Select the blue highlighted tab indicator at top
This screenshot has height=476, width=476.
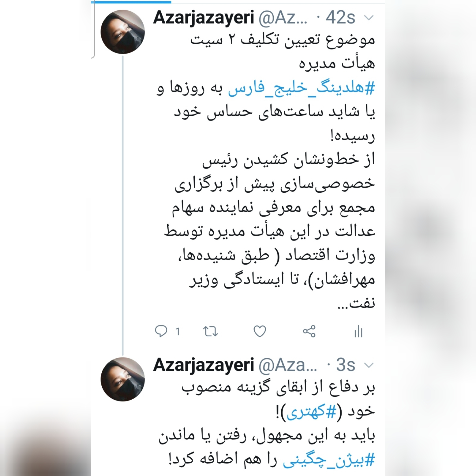[x=131, y=2]
